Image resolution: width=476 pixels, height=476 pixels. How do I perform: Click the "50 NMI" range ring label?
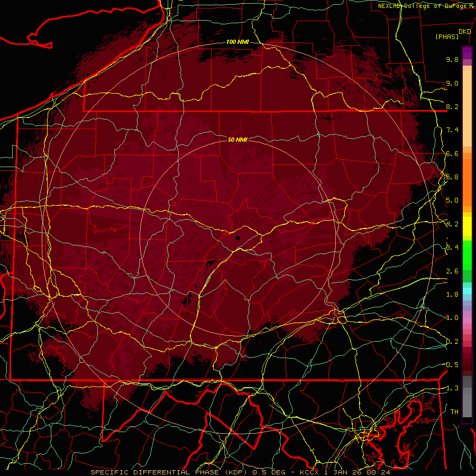237,140
